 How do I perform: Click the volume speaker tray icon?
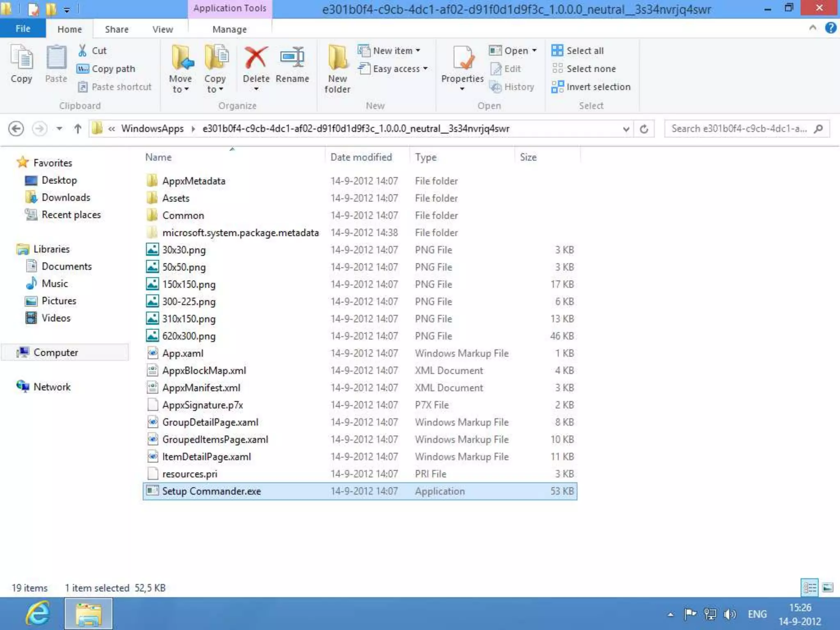pyautogui.click(x=730, y=614)
